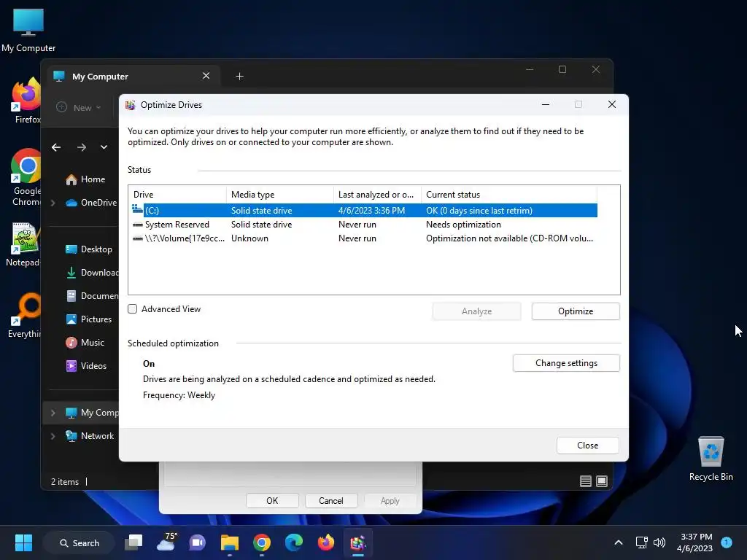Click the Optimize button
The image size is (747, 560).
pos(576,311)
